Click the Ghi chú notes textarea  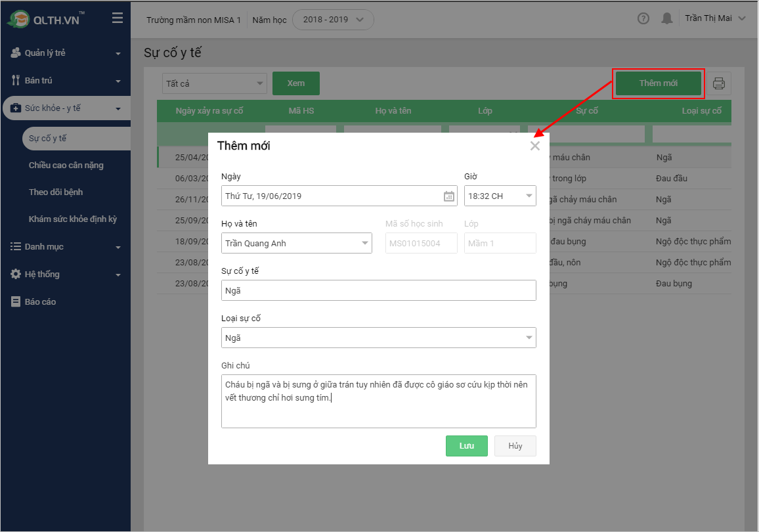379,401
